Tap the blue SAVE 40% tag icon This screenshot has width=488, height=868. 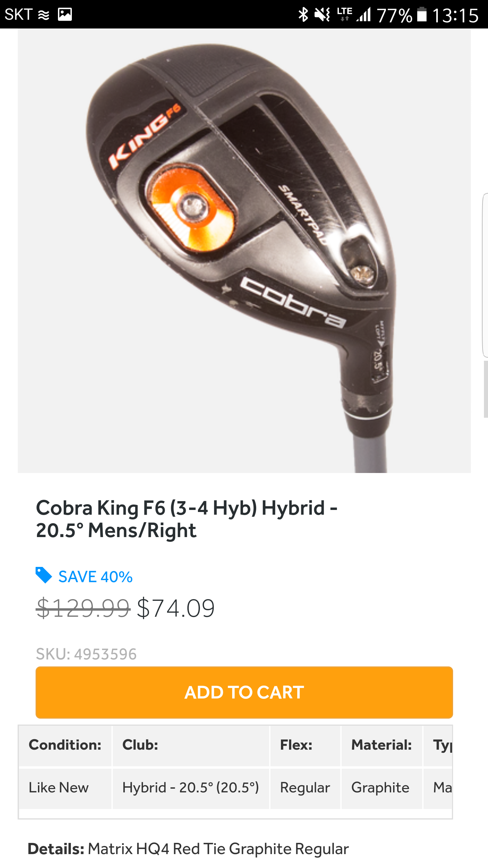pos(44,575)
